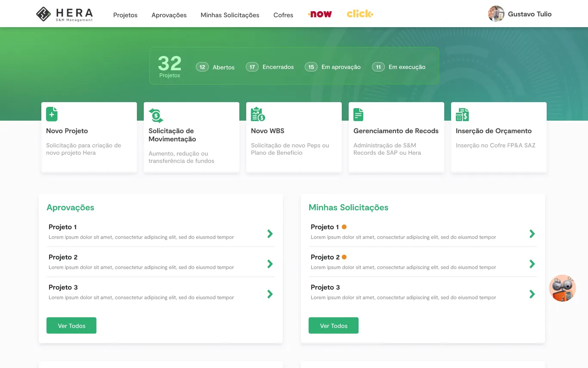Screen dimensions: 588x368
Task: Click Ver Todos under Aprovações
Action: [71, 326]
